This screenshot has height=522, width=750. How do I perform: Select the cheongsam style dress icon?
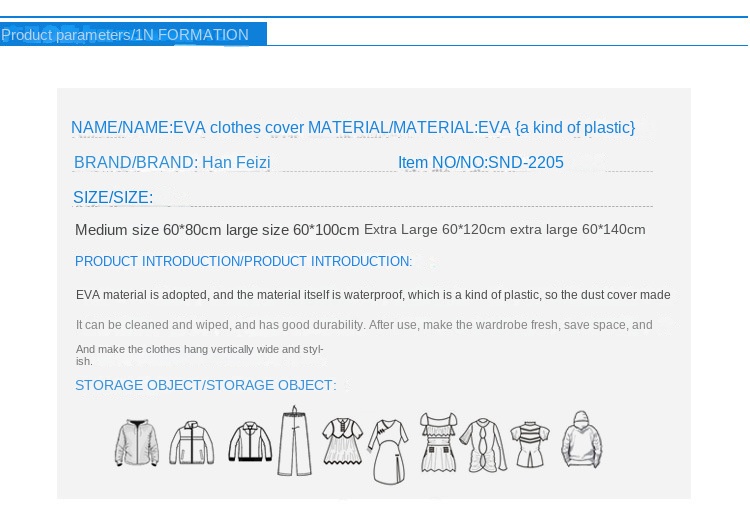[x=387, y=450]
